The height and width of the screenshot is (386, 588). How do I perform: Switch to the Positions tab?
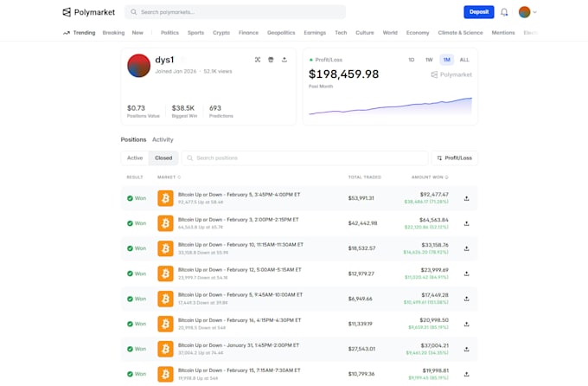[133, 139]
